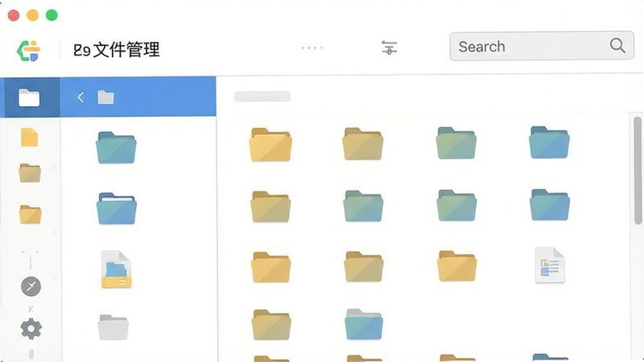Click the 29文件管理 title text
The height and width of the screenshot is (362, 644).
[x=116, y=50]
